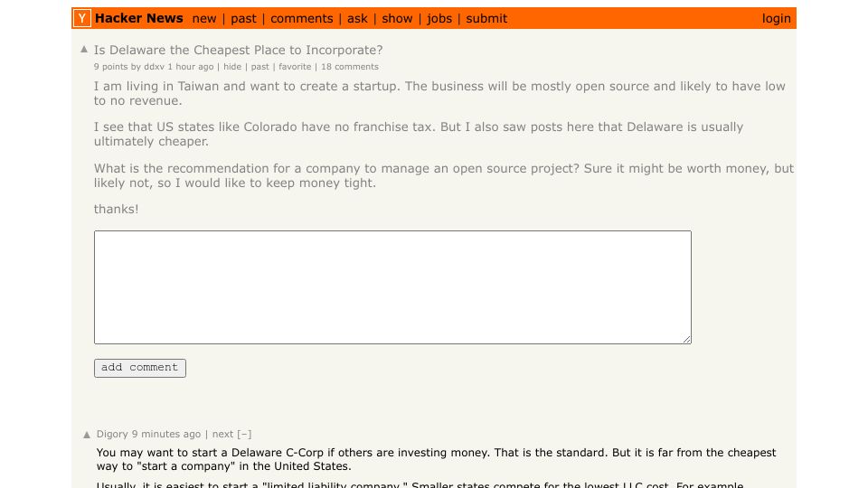Open the 'submit' page
The width and height of the screenshot is (868, 488).
(x=486, y=19)
